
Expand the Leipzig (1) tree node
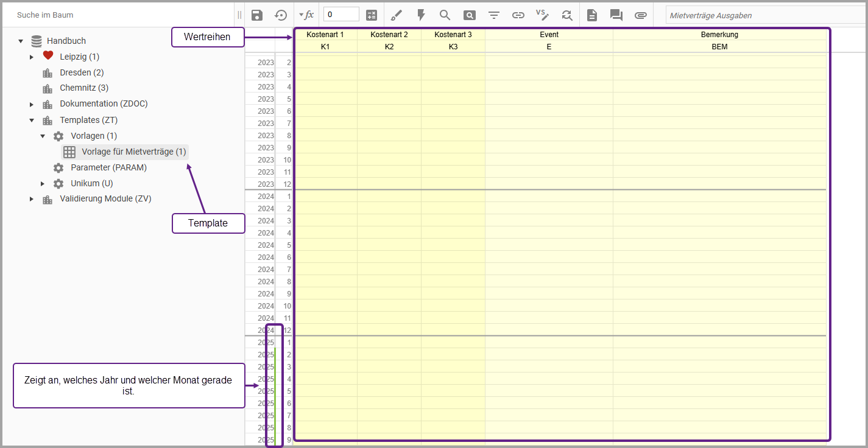point(32,57)
